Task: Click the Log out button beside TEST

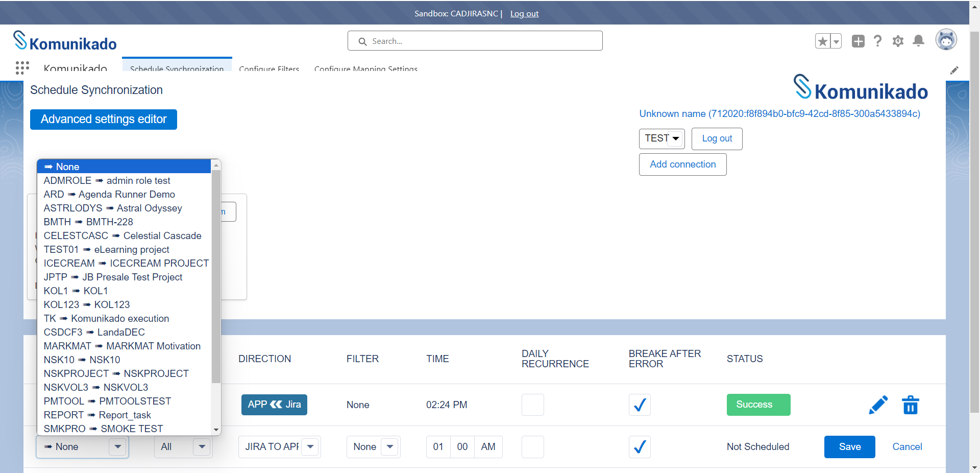Action: coord(717,138)
